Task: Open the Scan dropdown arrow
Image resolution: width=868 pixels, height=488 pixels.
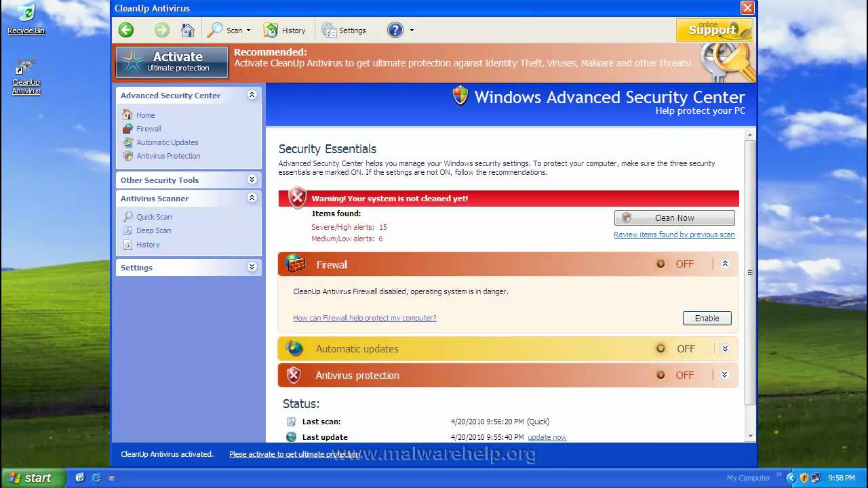Action: [248, 30]
